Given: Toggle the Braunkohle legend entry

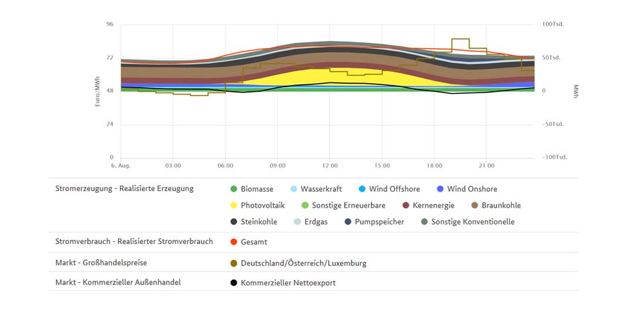Looking at the screenshot, I should point(496,206).
